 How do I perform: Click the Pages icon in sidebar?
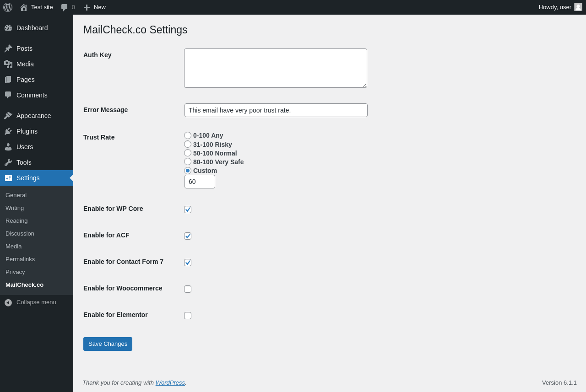coord(8,80)
